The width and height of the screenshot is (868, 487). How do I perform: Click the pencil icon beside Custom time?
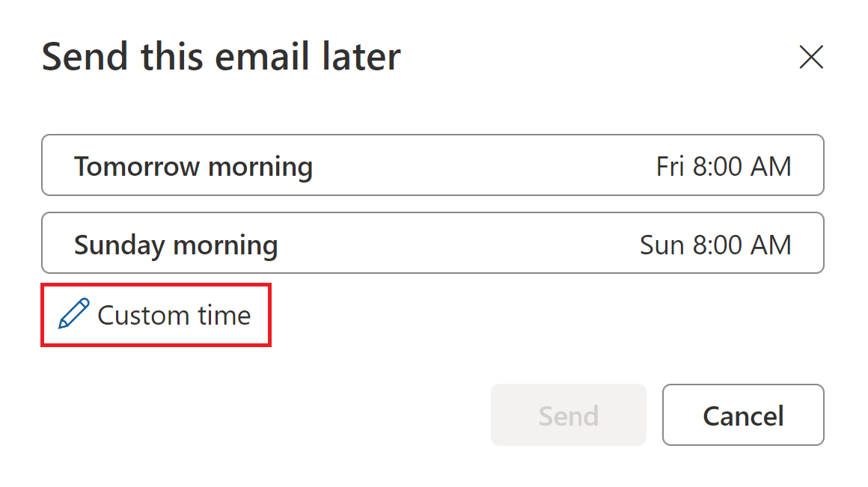pos(73,313)
